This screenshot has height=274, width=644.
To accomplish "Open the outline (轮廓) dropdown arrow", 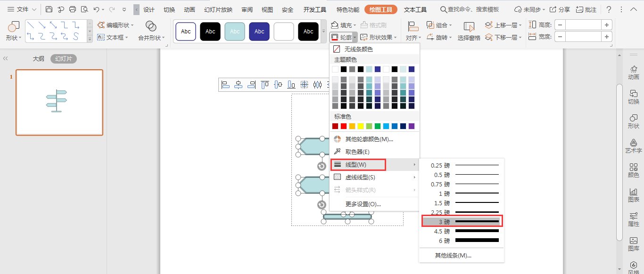I will (x=355, y=37).
